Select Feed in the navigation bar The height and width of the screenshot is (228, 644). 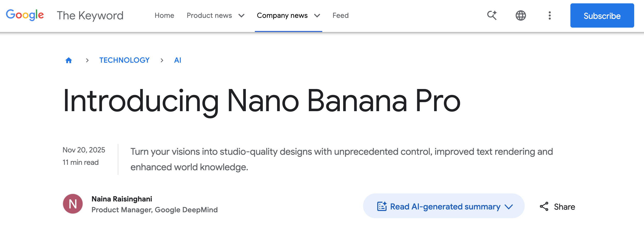[341, 15]
